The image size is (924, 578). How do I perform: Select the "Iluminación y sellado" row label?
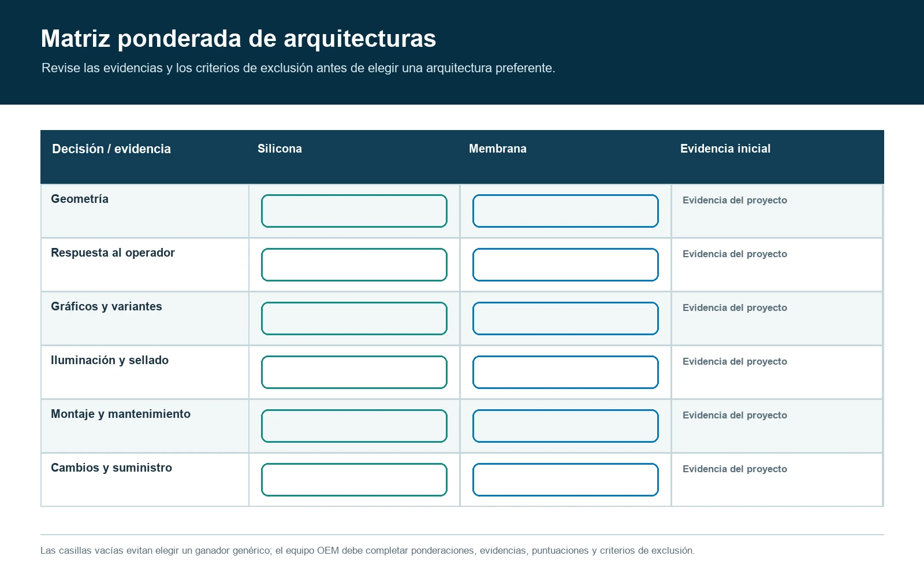click(110, 360)
